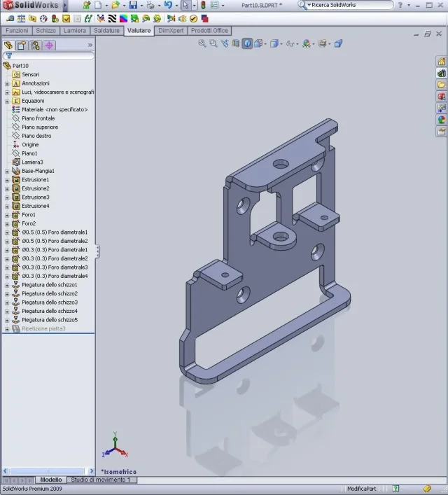Select Piano frontale in the tree
This screenshot has height=495, width=448.
[x=38, y=118]
